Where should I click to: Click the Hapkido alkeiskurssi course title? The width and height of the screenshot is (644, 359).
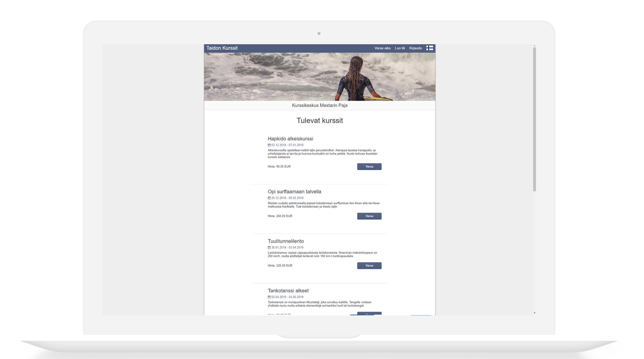[x=290, y=139]
